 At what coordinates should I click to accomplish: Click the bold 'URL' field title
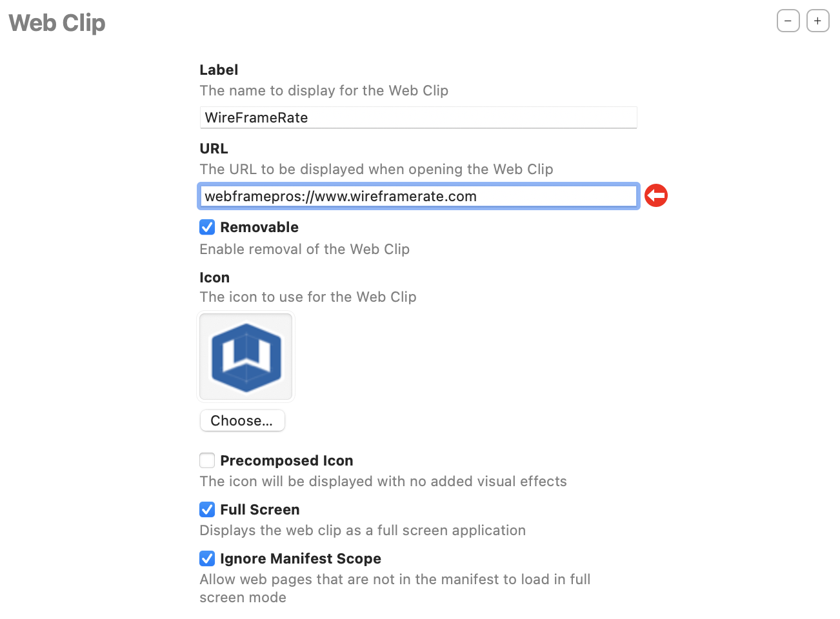pyautogui.click(x=214, y=148)
